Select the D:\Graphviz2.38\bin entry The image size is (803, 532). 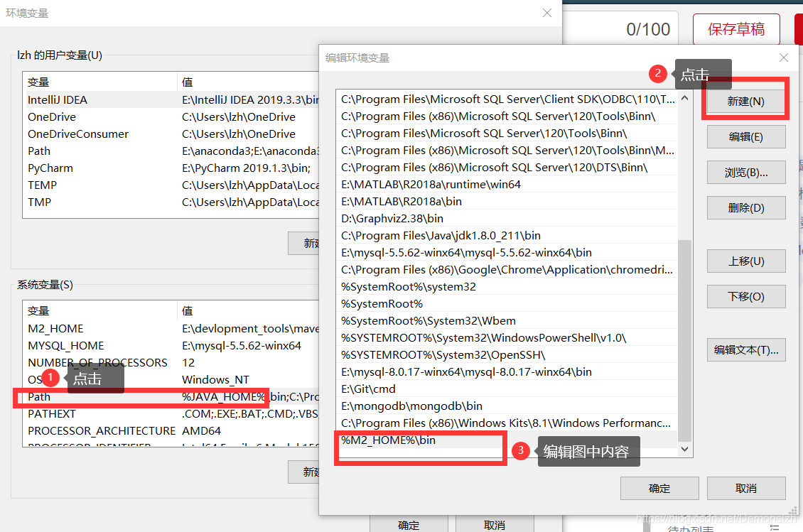click(507, 218)
